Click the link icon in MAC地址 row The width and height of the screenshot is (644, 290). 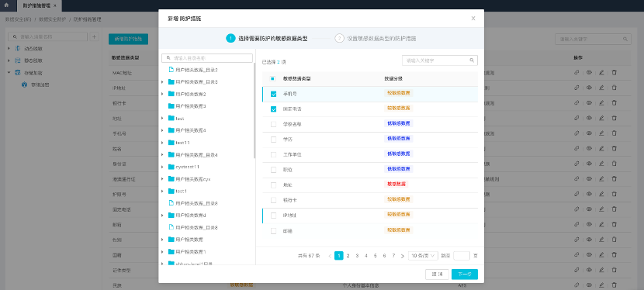pos(576,72)
